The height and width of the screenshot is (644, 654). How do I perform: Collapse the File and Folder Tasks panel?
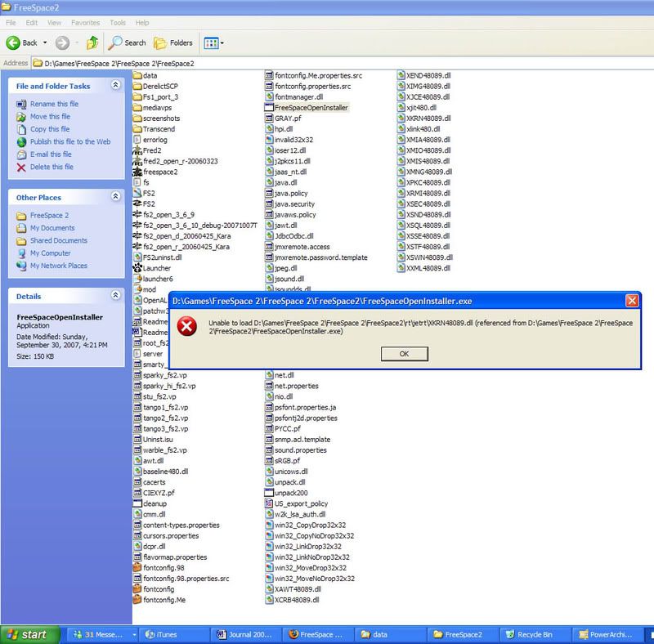point(116,85)
